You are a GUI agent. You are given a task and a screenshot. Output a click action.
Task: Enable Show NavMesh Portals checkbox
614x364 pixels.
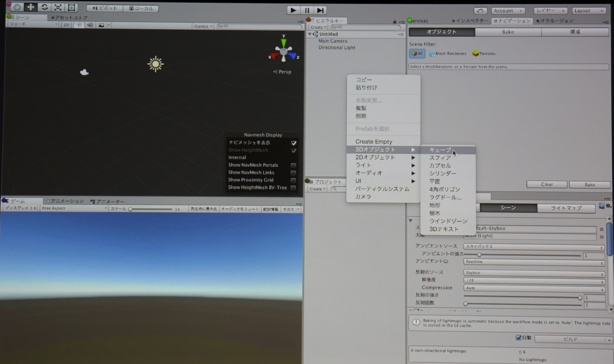click(293, 166)
